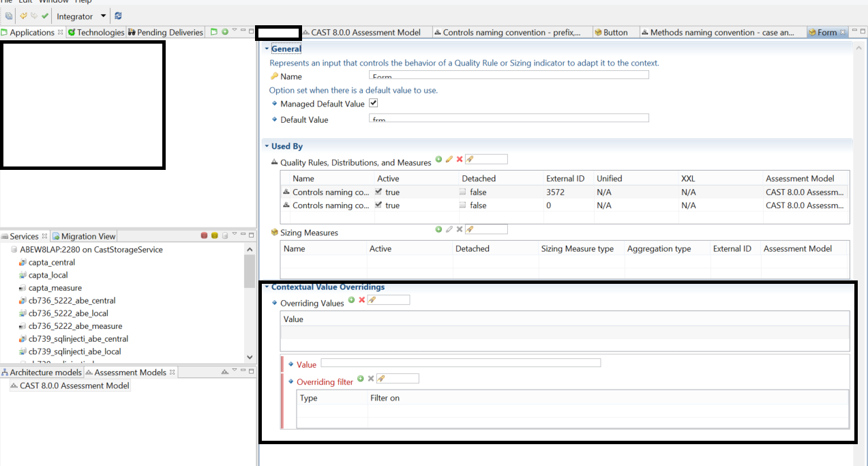This screenshot has width=868, height=466.
Task: Click the Sizing Measure type column header
Action: click(x=578, y=249)
